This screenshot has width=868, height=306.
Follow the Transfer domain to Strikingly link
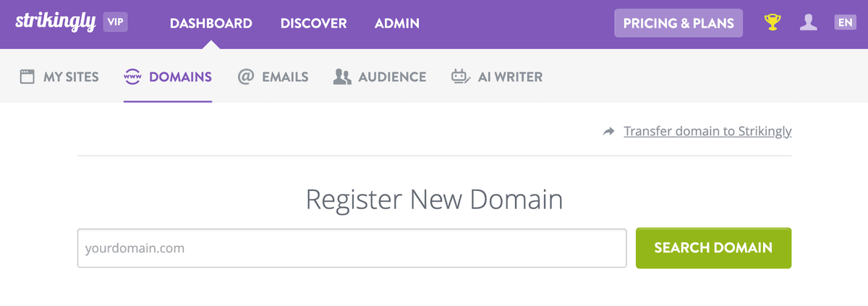[707, 132]
